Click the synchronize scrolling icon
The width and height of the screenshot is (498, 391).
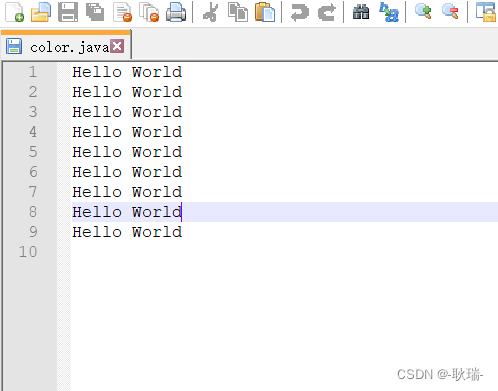(x=485, y=12)
